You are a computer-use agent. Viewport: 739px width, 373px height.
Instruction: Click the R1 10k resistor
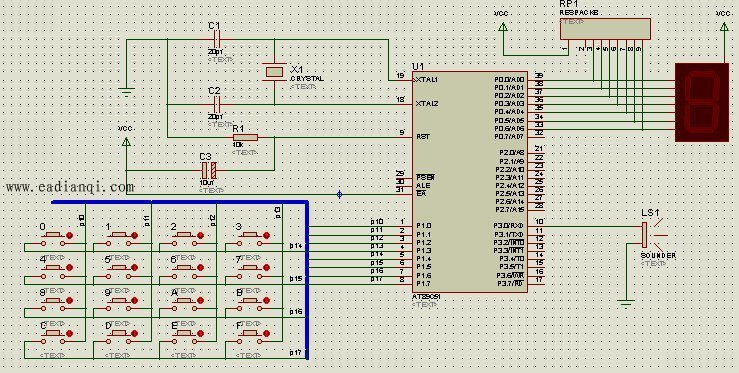[245, 137]
